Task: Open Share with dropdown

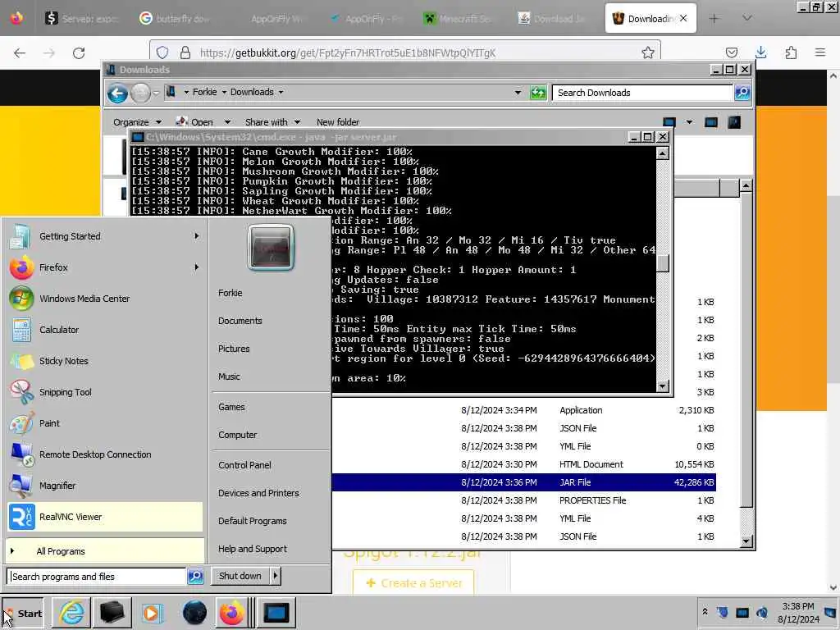Action: pyautogui.click(x=272, y=122)
